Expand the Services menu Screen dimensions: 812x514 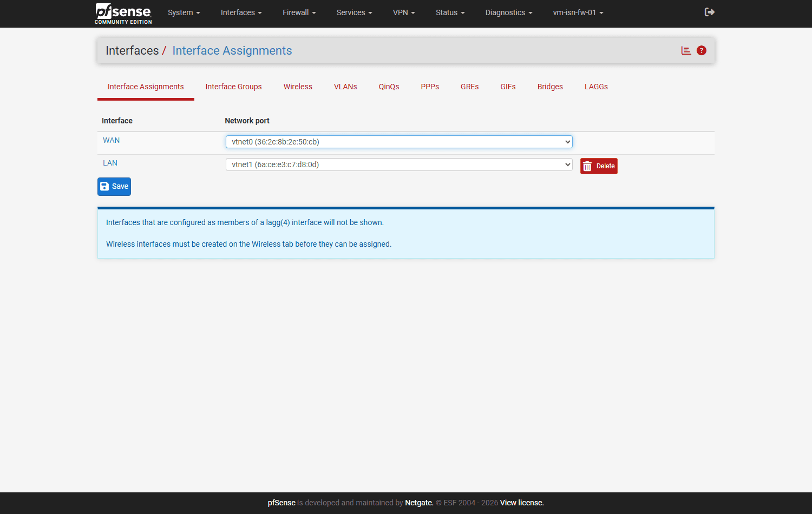pyautogui.click(x=355, y=12)
